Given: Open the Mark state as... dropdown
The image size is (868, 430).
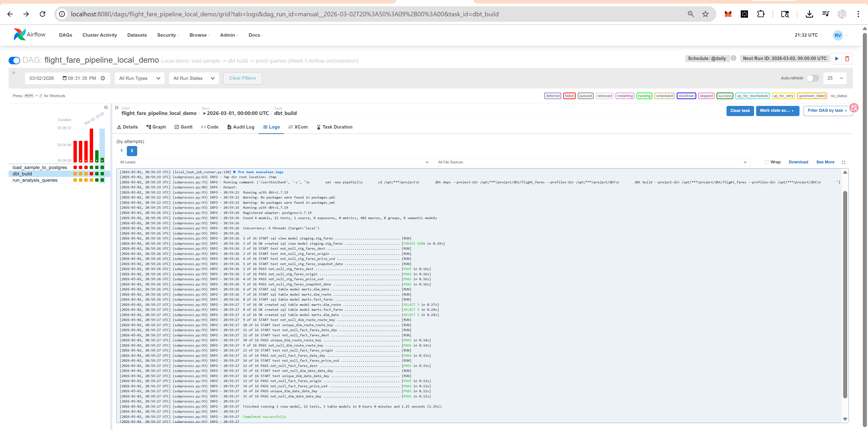Looking at the screenshot, I should (777, 111).
